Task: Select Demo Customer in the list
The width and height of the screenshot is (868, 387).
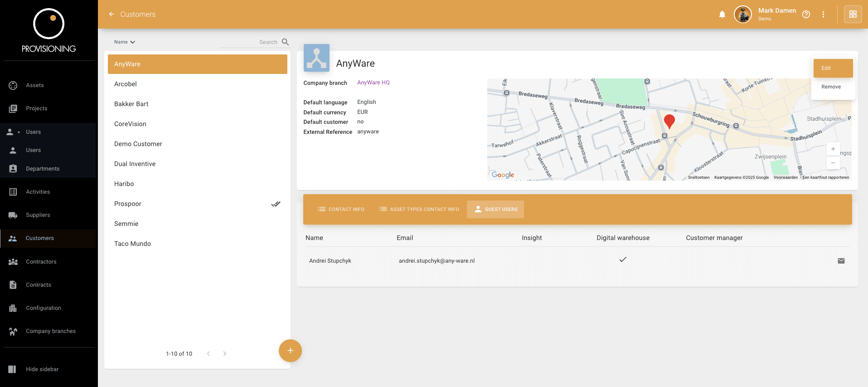Action: (198, 144)
